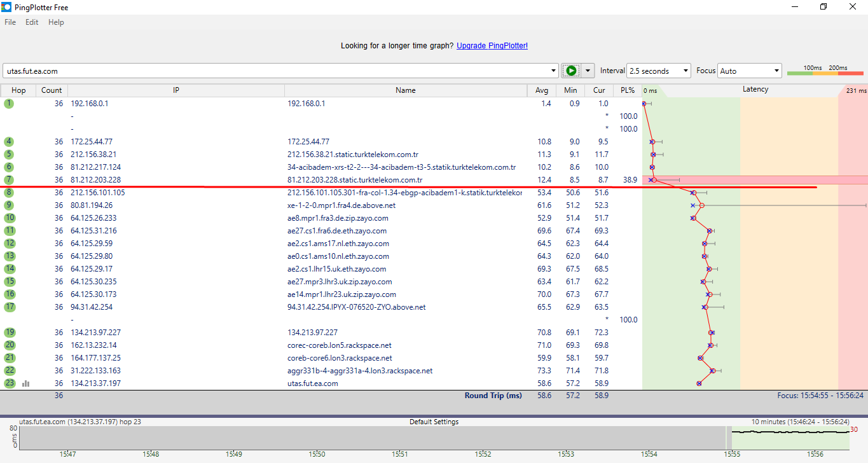Screen dimensions: 868x463
Task: Select the hop 16 green circle icon
Action: (x=9, y=294)
